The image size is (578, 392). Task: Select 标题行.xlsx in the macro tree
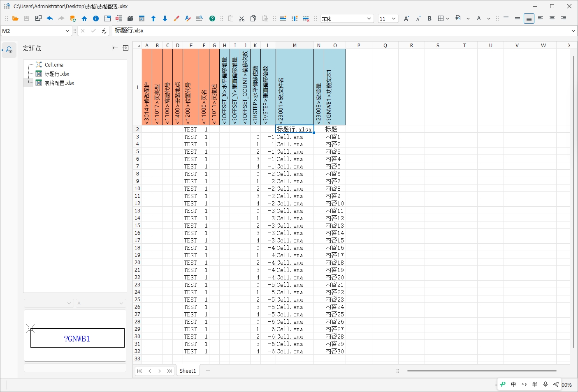coord(57,74)
